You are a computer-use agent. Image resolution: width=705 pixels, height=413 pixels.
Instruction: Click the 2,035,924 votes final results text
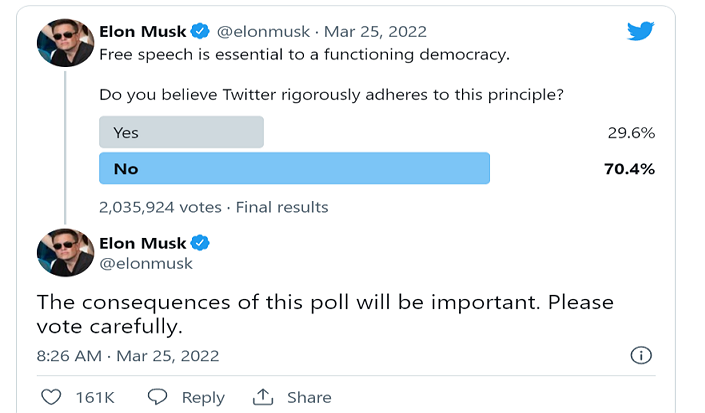pyautogui.click(x=213, y=207)
